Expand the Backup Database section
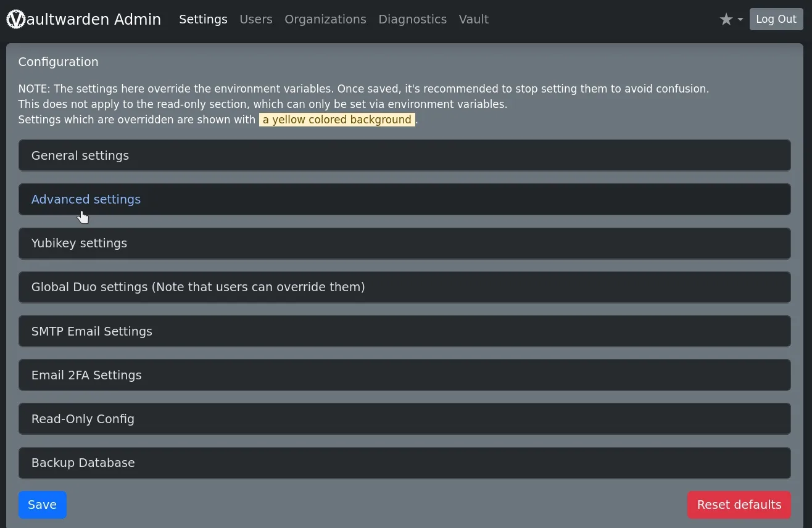This screenshot has width=812, height=528. [x=83, y=463]
